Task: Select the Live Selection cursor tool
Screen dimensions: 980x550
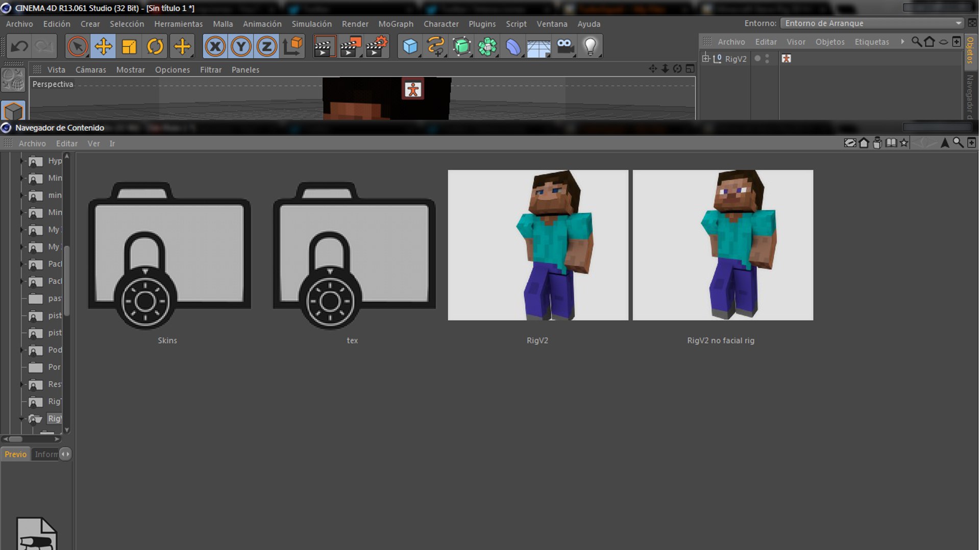Action: point(78,46)
